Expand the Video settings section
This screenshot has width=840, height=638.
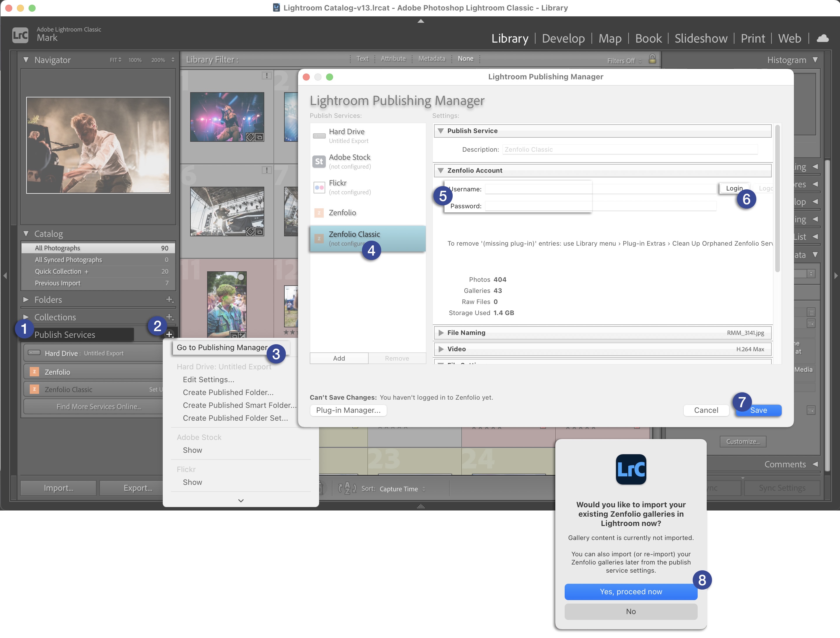click(x=440, y=349)
